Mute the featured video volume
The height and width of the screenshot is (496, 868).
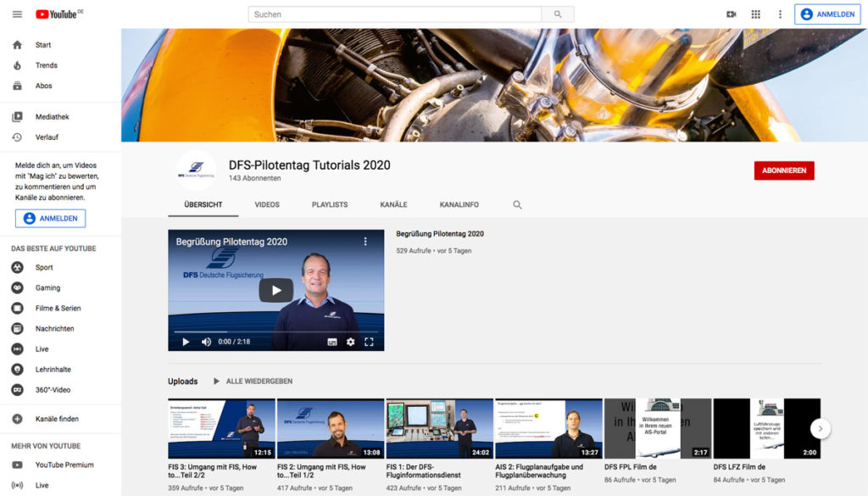click(x=206, y=342)
